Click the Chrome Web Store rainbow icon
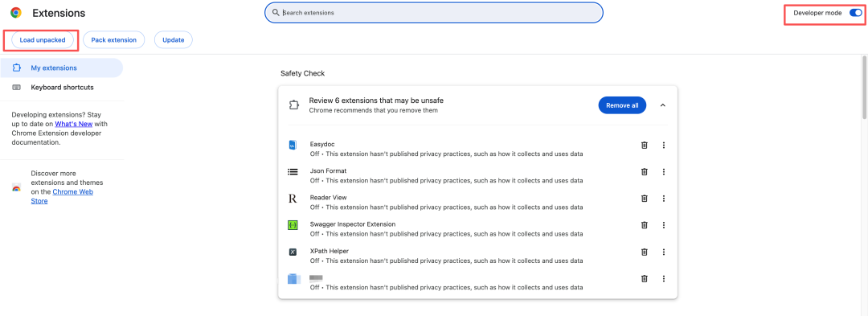 coord(17,188)
